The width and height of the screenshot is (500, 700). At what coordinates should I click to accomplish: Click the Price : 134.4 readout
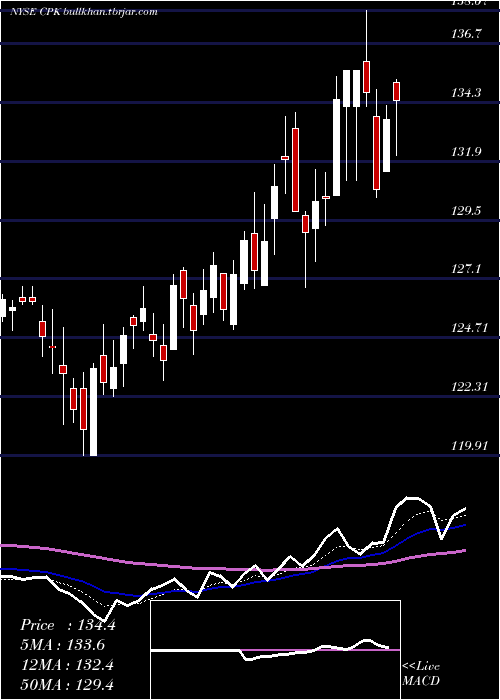68,625
